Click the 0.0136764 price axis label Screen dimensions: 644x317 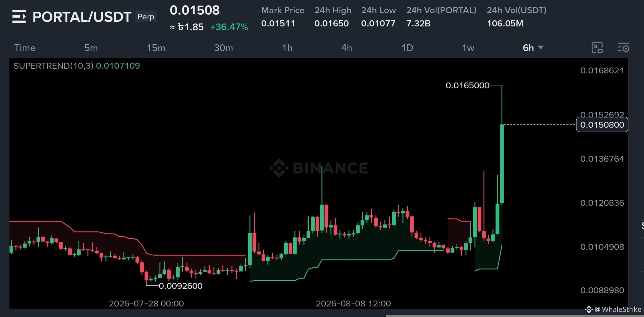[602, 159]
